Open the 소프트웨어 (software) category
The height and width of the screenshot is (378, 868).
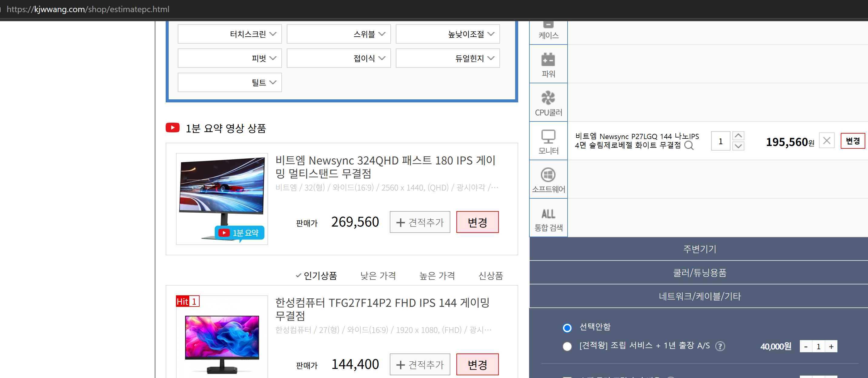click(x=548, y=179)
